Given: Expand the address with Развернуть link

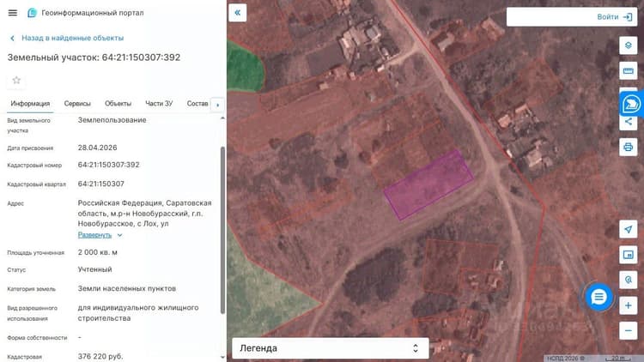Looking at the screenshot, I should (94, 235).
